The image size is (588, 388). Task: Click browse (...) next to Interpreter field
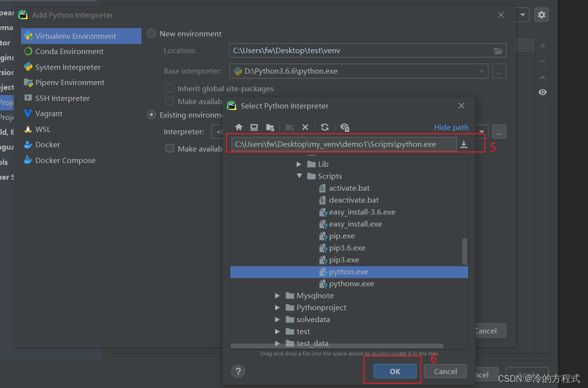(499, 131)
